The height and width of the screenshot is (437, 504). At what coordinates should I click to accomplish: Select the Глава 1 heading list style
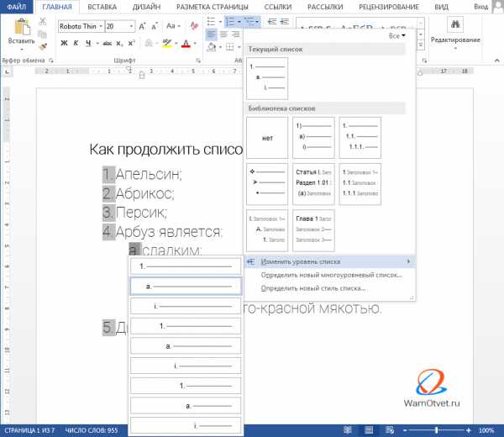(x=313, y=230)
